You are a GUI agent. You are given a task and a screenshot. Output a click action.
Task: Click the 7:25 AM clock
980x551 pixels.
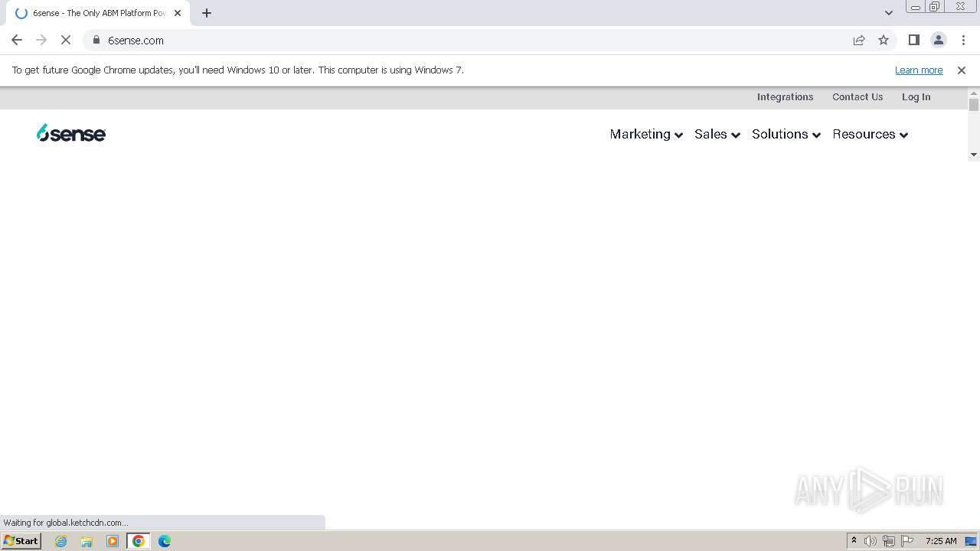pyautogui.click(x=941, y=541)
